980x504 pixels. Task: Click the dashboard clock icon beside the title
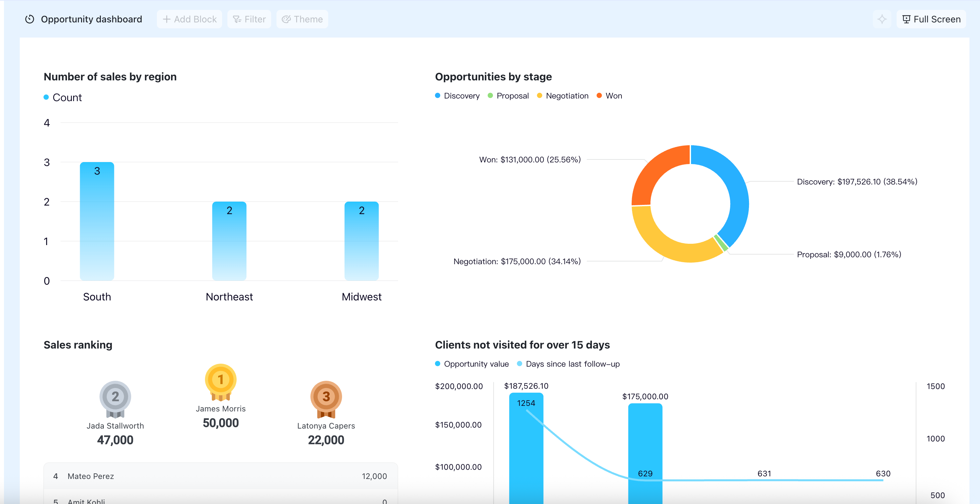coord(30,19)
